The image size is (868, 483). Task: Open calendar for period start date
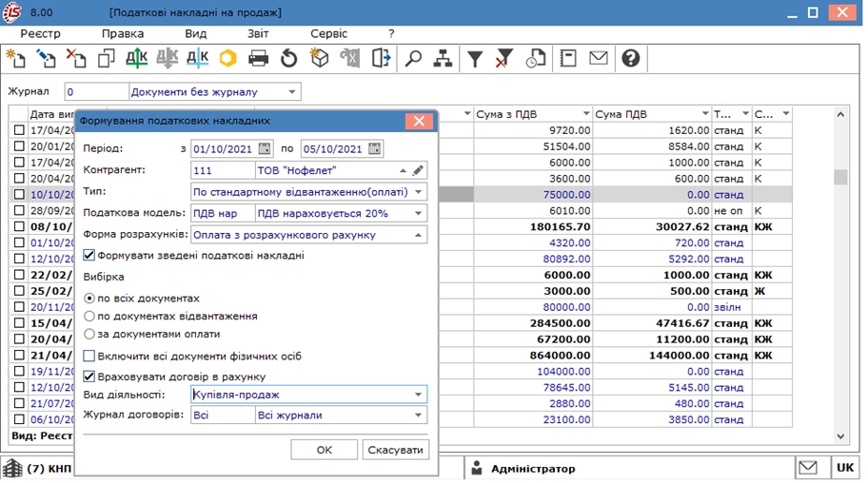(265, 149)
